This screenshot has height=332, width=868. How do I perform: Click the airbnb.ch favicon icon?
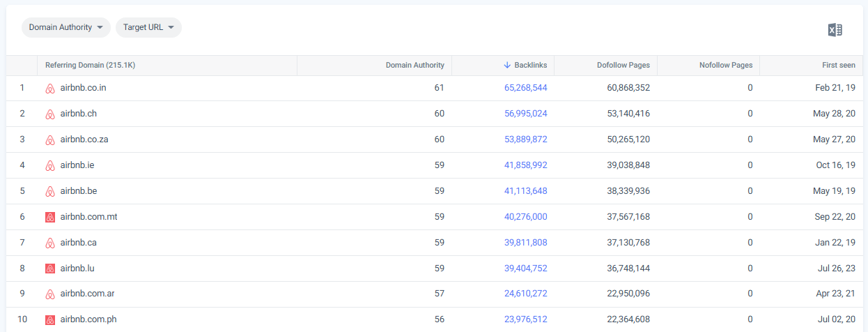(50, 114)
